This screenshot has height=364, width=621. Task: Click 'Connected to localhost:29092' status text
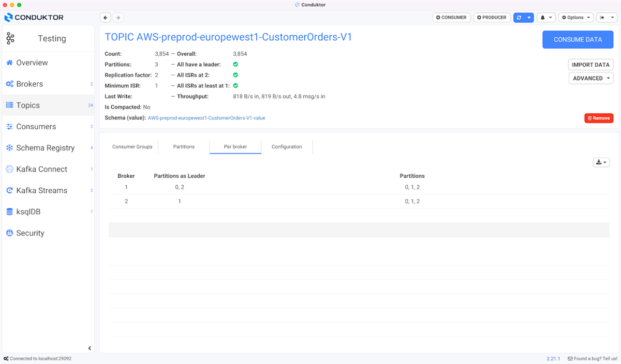pyautogui.click(x=41, y=358)
